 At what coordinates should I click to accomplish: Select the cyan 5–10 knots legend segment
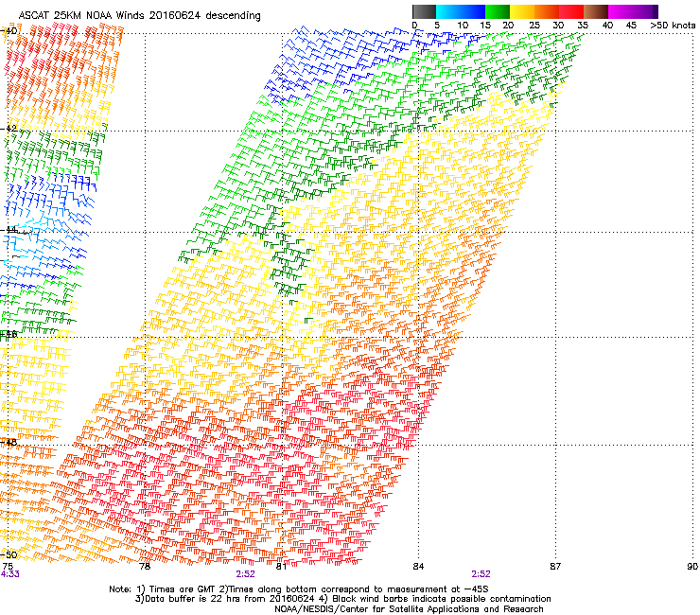448,11
